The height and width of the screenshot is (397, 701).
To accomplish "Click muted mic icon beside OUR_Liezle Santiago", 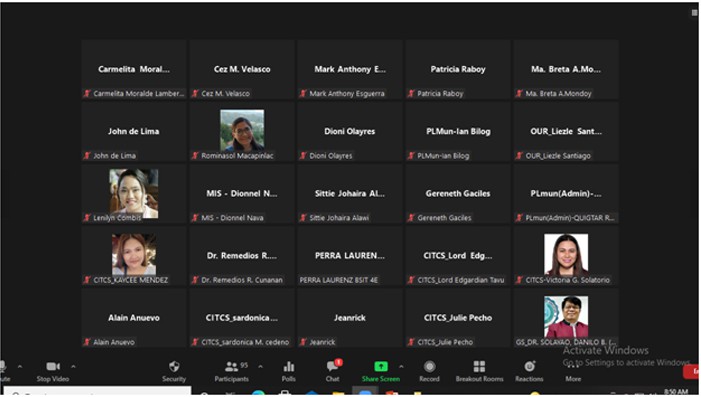I will [519, 156].
